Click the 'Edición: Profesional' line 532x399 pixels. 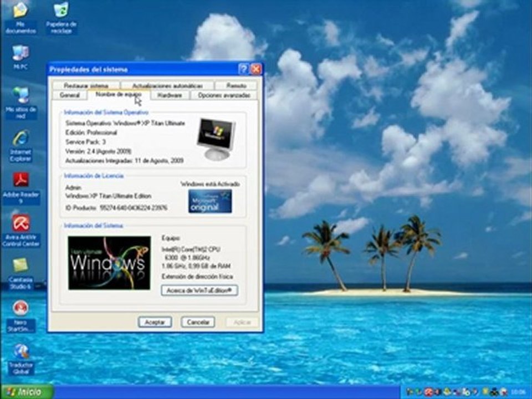pos(91,132)
